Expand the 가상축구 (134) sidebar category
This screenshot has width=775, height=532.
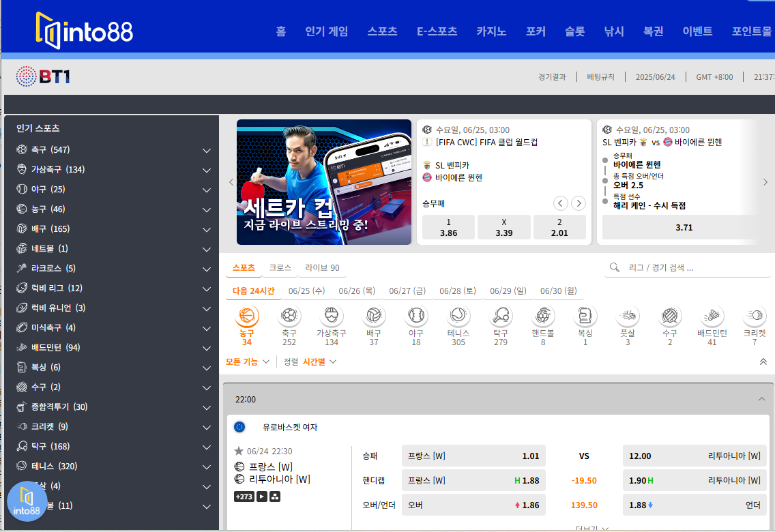207,170
